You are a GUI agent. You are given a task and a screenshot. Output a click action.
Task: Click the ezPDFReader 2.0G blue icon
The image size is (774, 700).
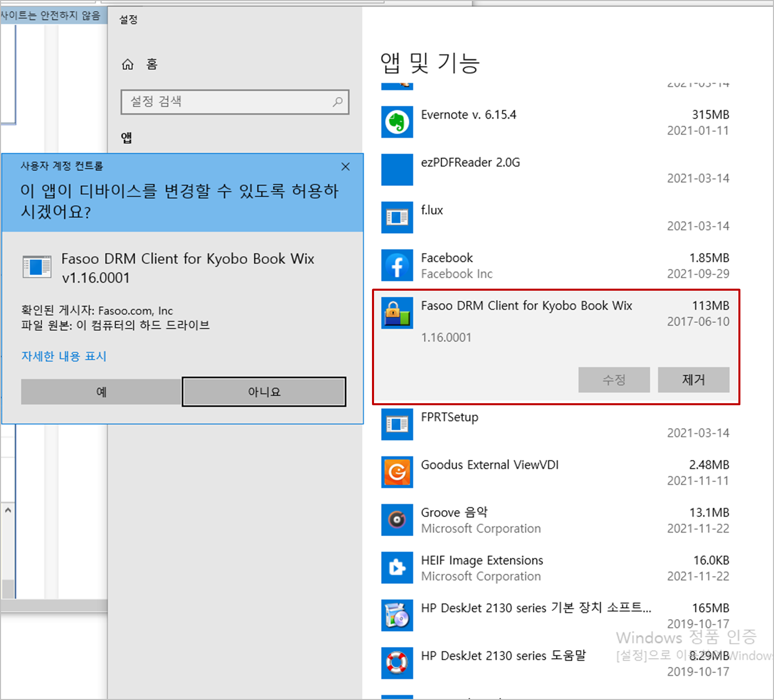coord(397,170)
